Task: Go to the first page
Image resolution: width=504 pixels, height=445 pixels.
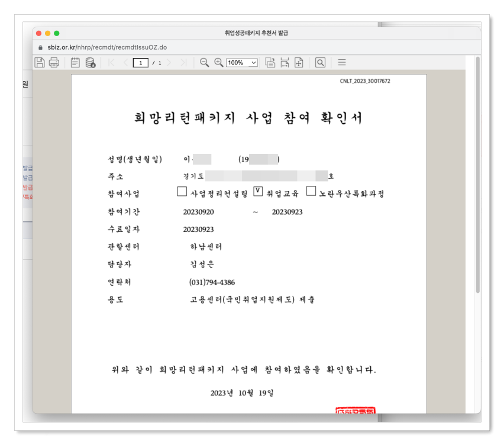Action: pyautogui.click(x=112, y=62)
